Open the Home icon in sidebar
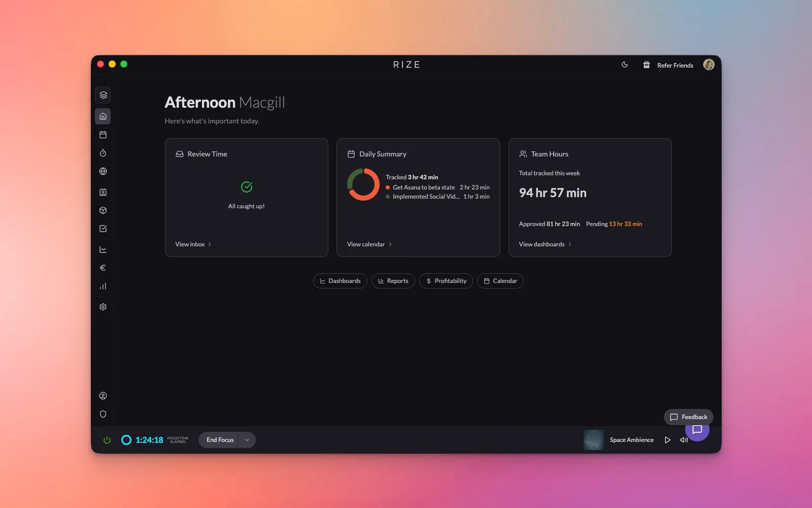 [103, 116]
